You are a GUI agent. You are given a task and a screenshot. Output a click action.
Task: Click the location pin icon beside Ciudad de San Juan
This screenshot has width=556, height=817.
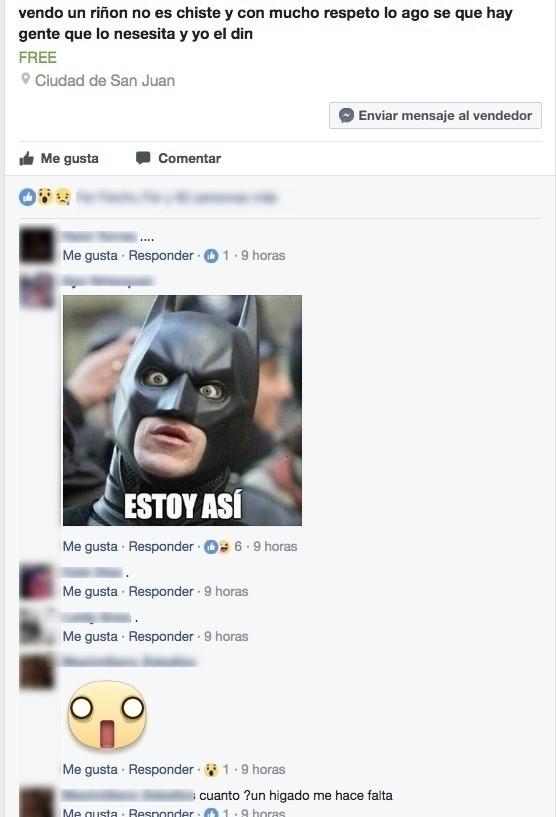[x=24, y=79]
